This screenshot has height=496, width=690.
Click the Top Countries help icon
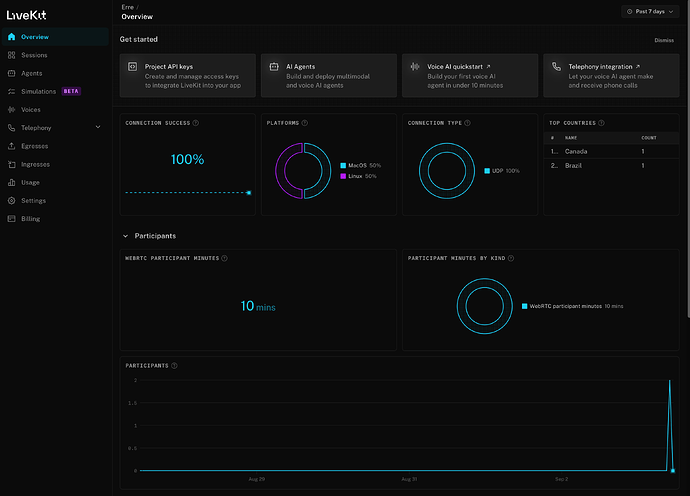601,123
